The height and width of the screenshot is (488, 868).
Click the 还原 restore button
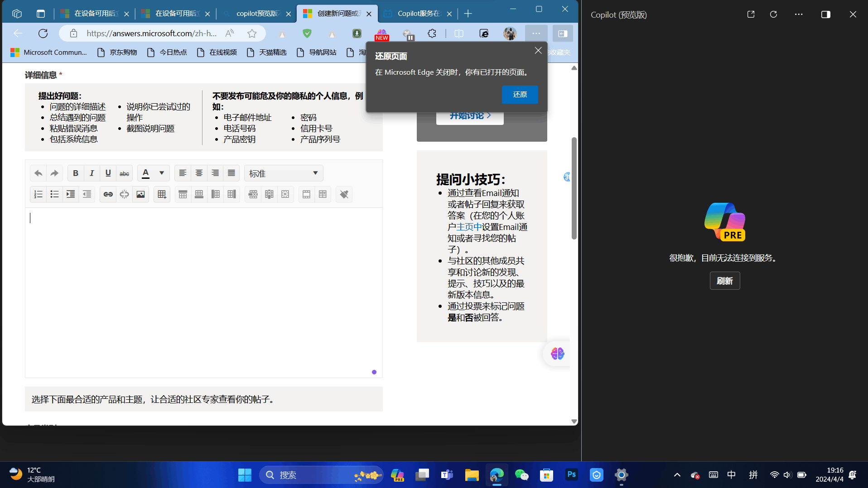point(520,95)
